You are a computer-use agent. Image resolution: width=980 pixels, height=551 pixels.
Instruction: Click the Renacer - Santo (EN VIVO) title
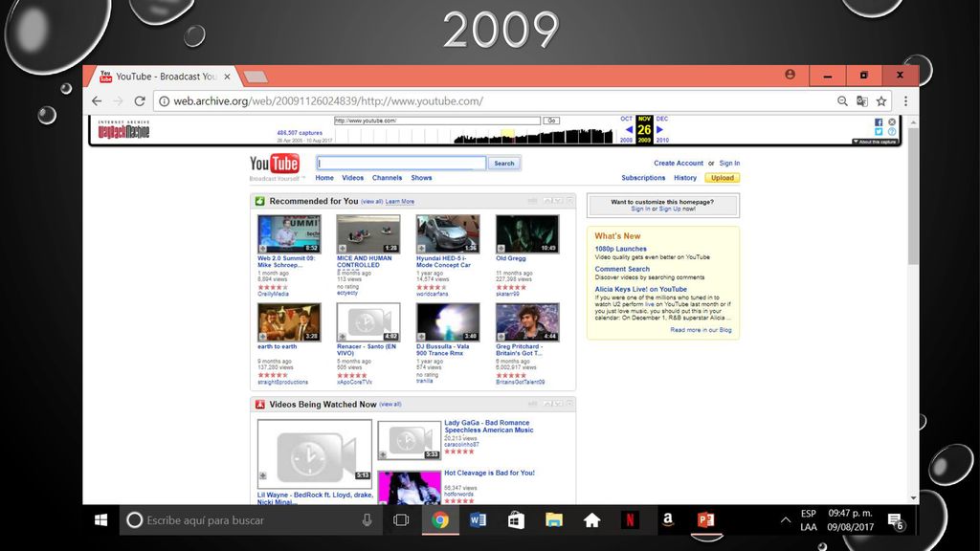[x=367, y=350]
